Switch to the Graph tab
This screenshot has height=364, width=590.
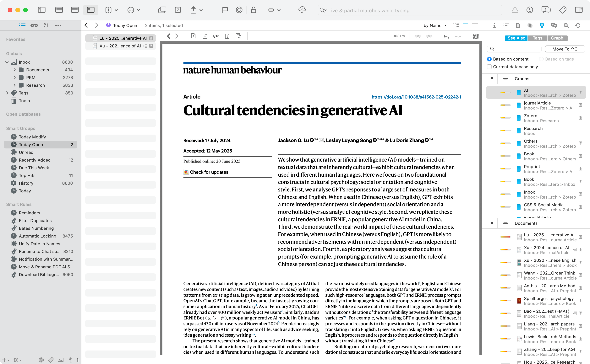pos(557,38)
